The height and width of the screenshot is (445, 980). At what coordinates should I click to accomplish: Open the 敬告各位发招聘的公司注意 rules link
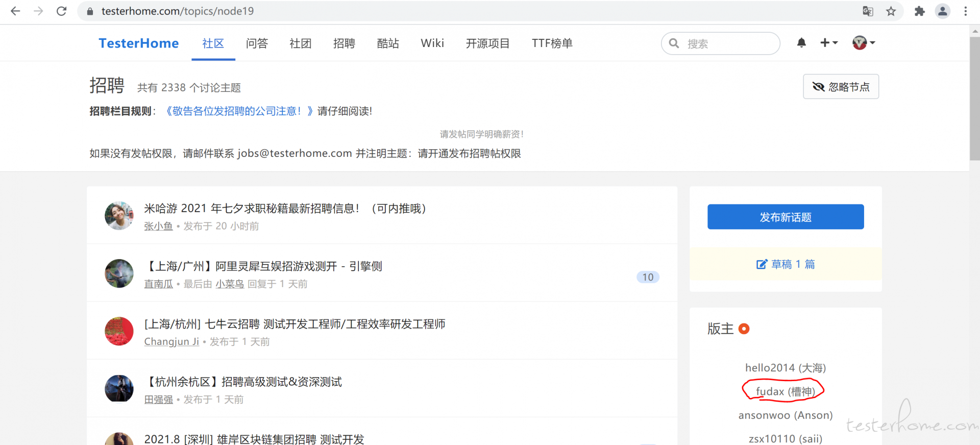coord(239,111)
